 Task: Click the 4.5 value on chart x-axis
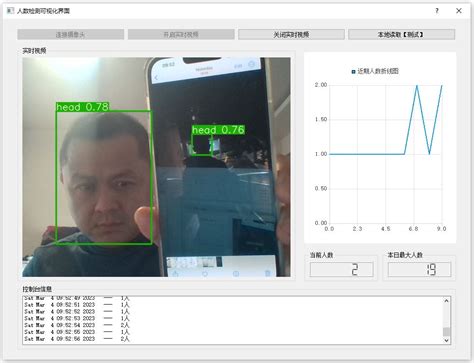[385, 229]
